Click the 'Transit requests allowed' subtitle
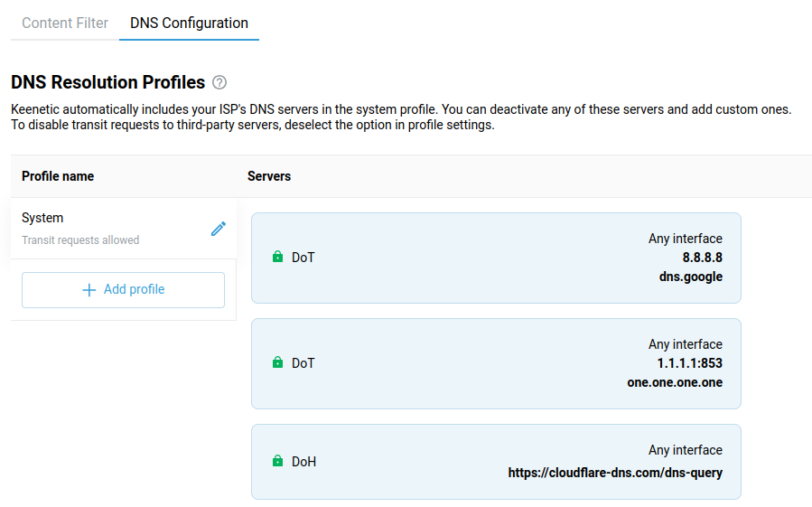This screenshot has width=812, height=507. [80, 240]
